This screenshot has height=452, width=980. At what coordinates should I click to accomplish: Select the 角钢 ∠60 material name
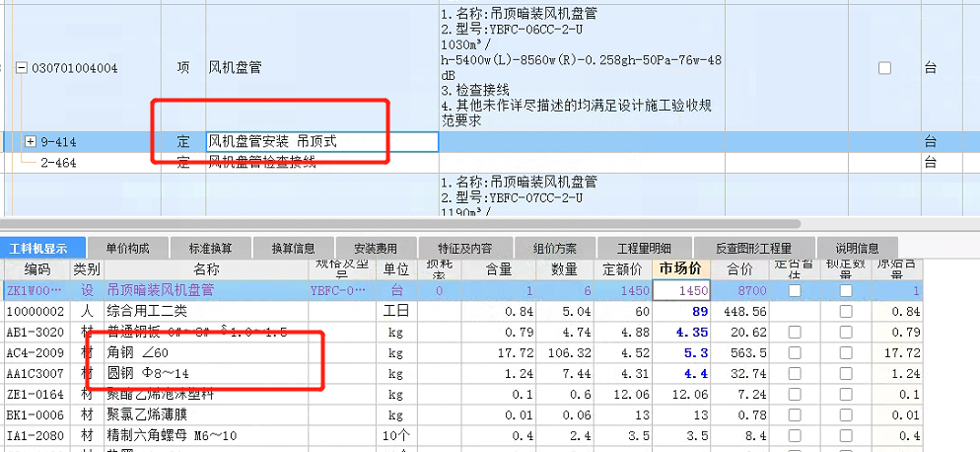[137, 353]
